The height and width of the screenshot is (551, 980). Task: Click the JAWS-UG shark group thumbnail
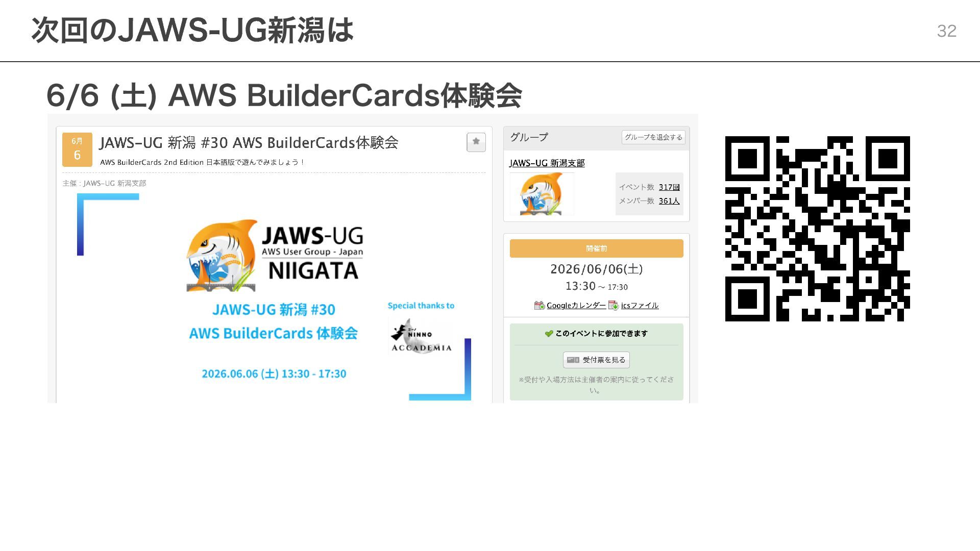[x=542, y=194]
